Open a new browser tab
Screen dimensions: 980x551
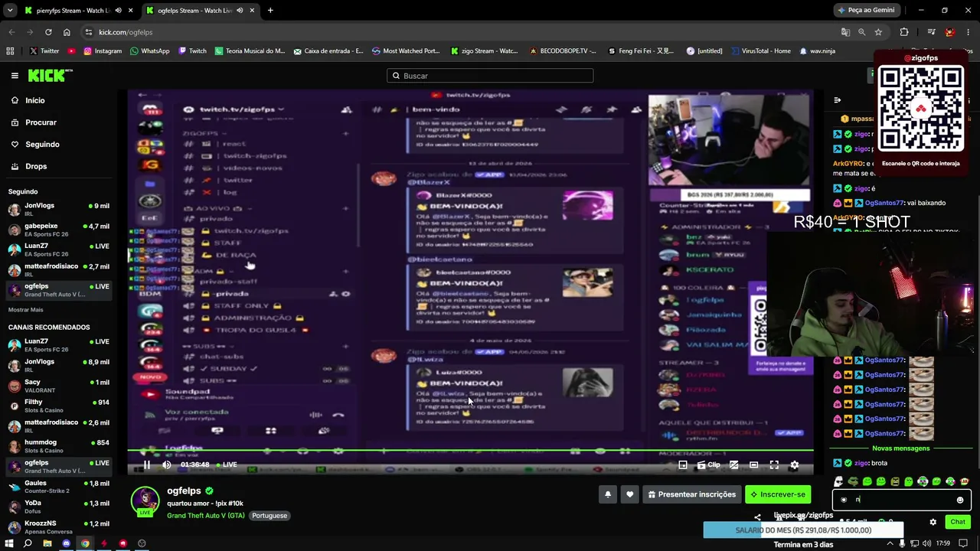(x=270, y=11)
